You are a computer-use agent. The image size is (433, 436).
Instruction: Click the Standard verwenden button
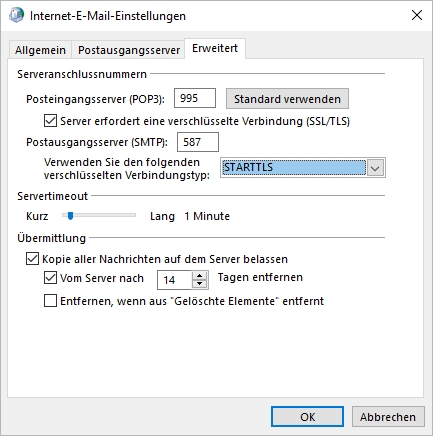[287, 99]
